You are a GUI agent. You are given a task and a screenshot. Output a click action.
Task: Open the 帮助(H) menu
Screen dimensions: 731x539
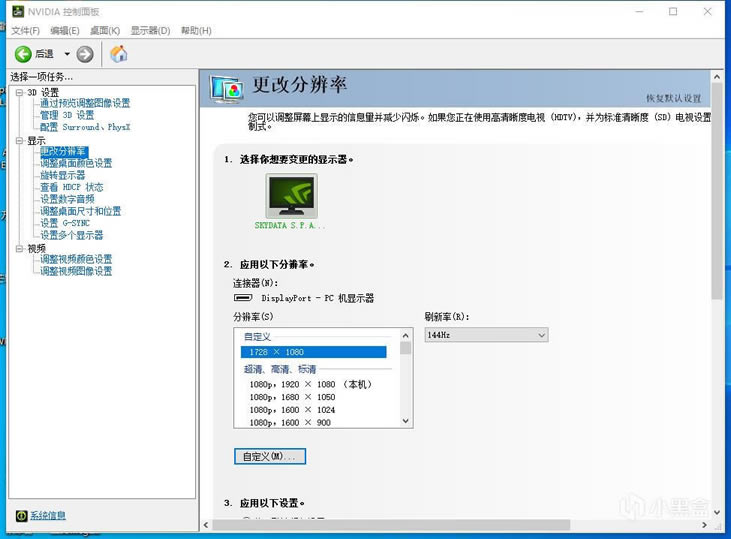(196, 31)
